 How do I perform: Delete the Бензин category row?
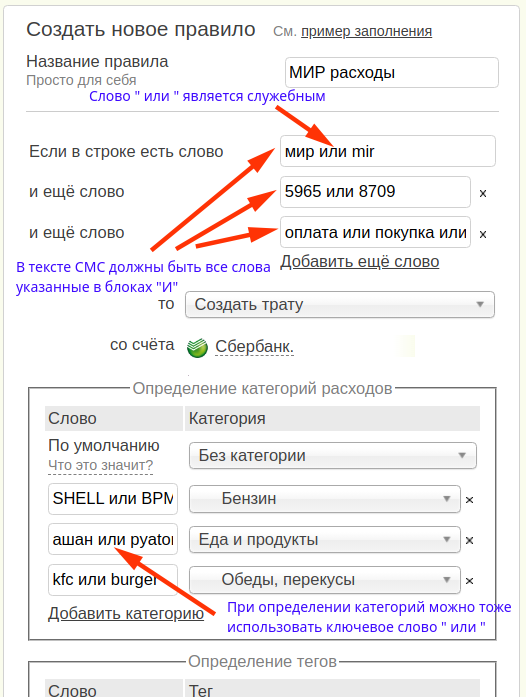(x=469, y=500)
